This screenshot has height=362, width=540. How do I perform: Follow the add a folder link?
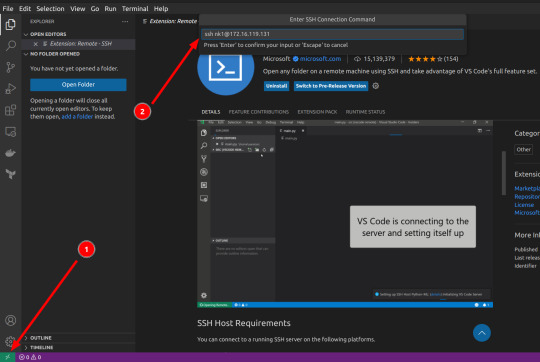point(77,117)
